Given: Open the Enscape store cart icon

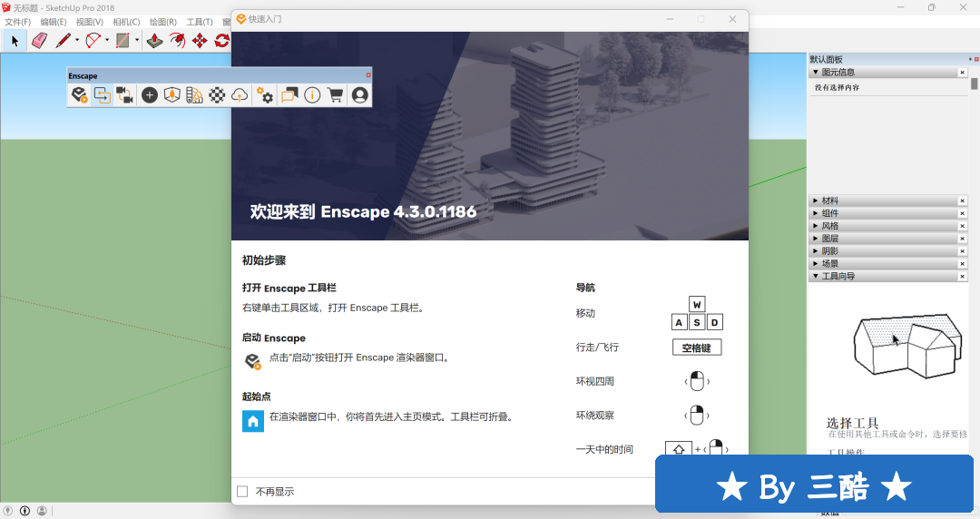Looking at the screenshot, I should tap(336, 95).
